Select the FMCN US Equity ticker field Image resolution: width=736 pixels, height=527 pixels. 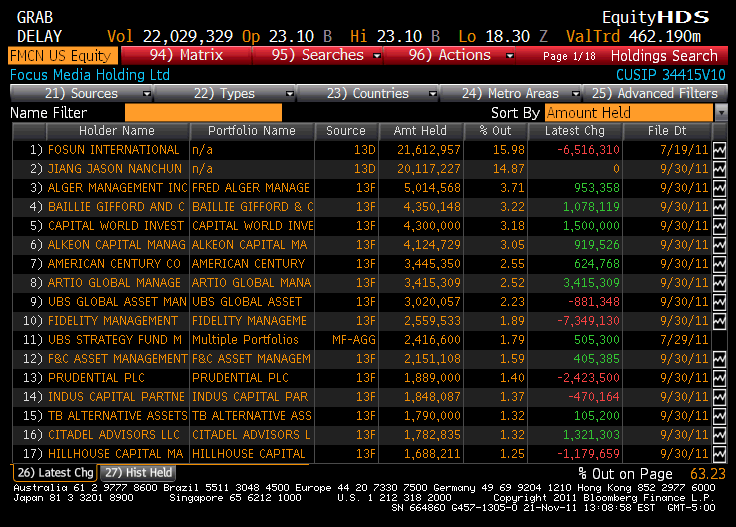point(62,56)
